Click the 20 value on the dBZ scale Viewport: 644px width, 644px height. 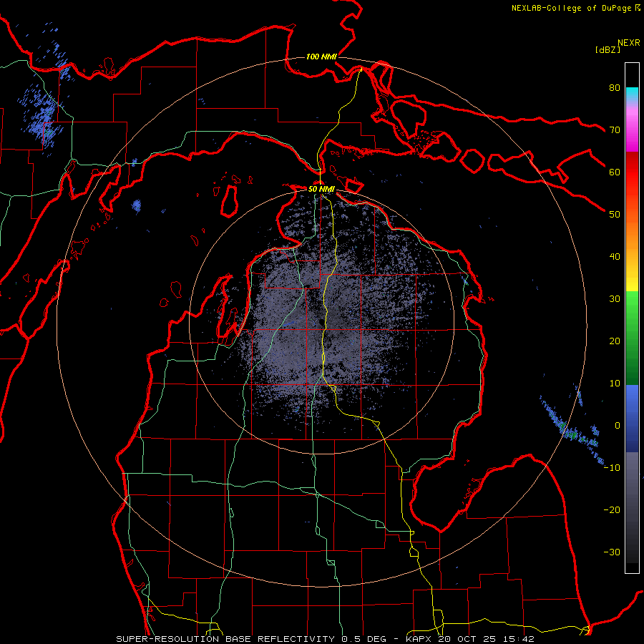[615, 341]
